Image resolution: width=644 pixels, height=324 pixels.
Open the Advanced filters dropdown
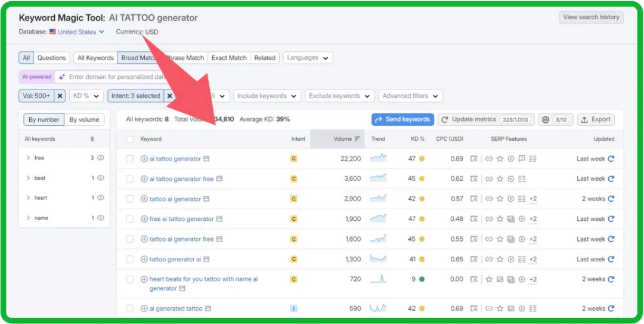[x=411, y=96]
